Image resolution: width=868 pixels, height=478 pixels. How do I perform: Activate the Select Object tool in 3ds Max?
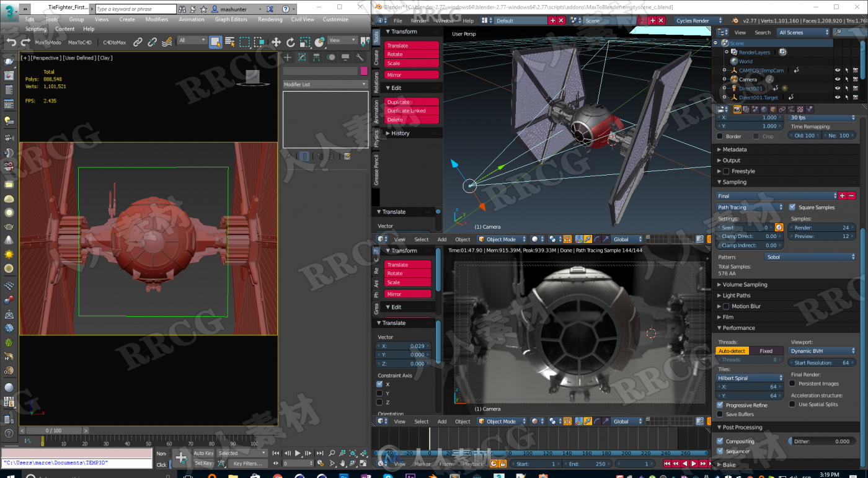tap(215, 42)
